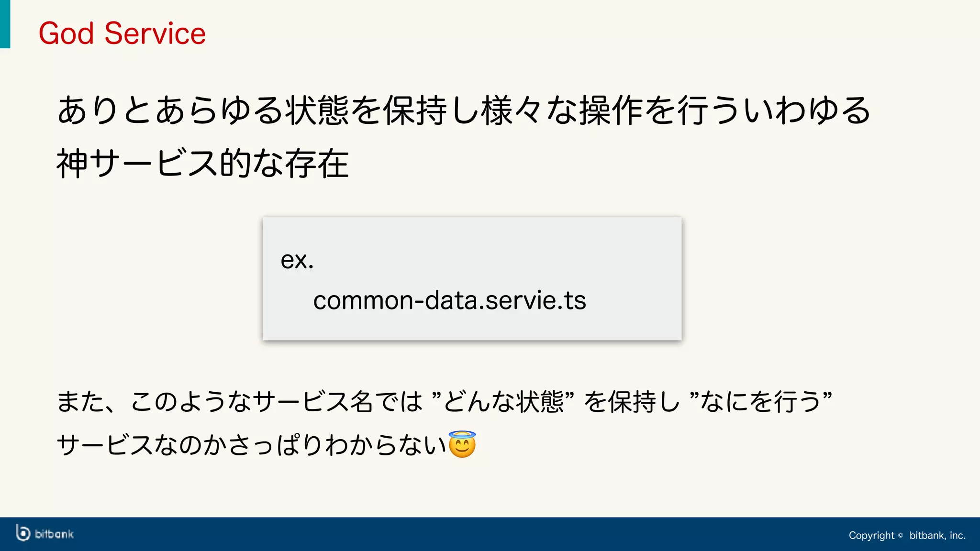Click the bitbank logo icon in footer
Viewport: 980px width, 551px height.
23,533
